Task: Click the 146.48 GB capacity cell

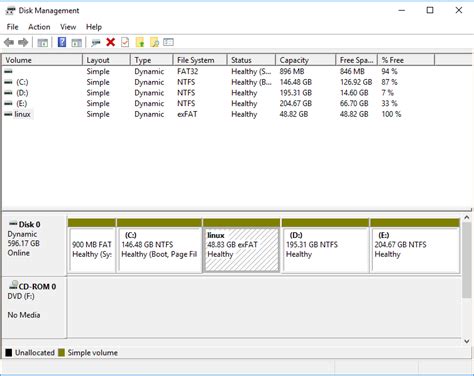Action: (x=296, y=82)
